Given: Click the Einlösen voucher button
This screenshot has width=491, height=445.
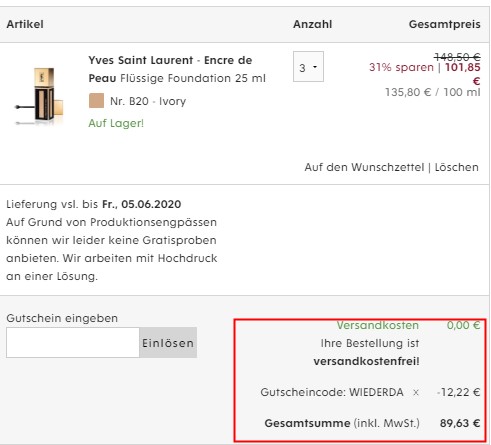Looking at the screenshot, I should [168, 343].
